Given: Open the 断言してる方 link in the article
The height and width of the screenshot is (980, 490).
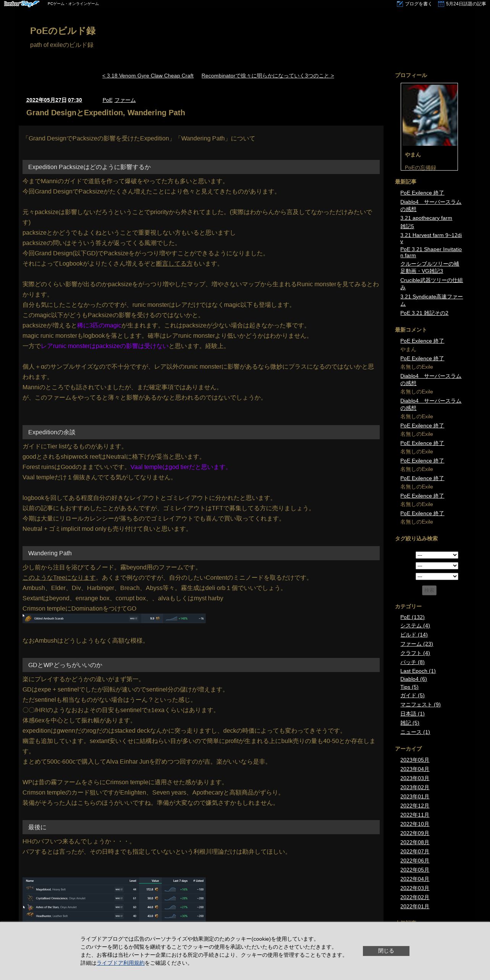Looking at the screenshot, I should coord(174,264).
